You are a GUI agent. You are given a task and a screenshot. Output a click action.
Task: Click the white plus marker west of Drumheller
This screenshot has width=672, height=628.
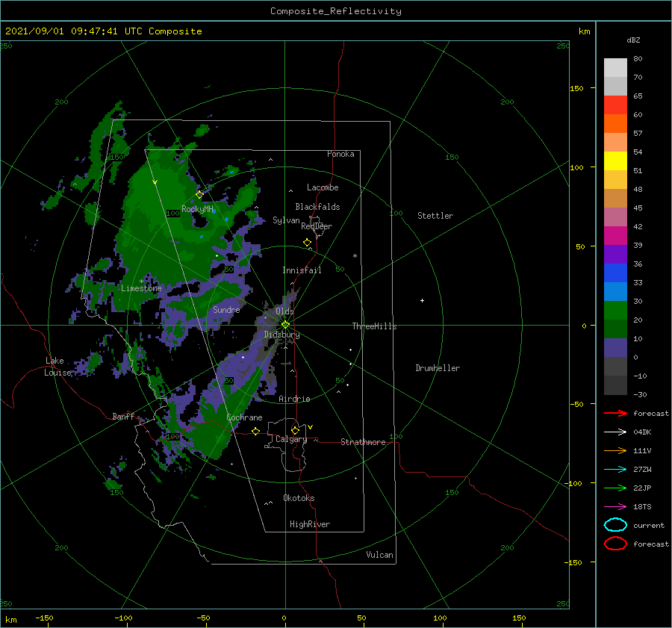pos(422,300)
